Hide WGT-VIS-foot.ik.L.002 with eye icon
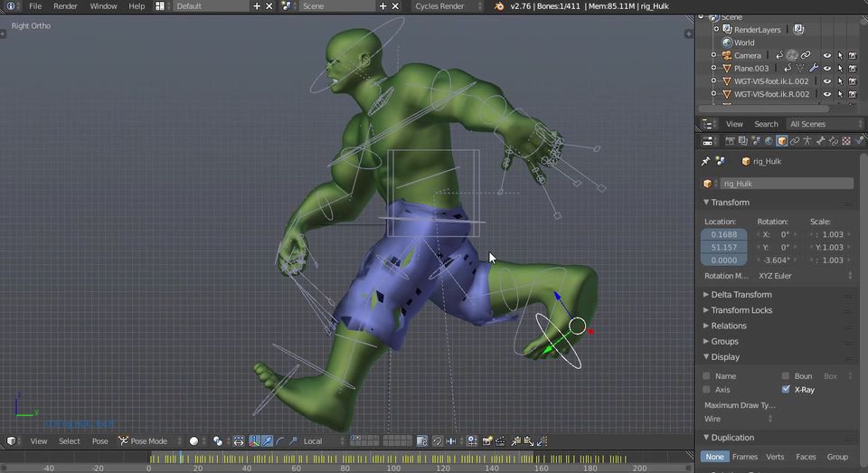This screenshot has width=868, height=473. (x=827, y=80)
